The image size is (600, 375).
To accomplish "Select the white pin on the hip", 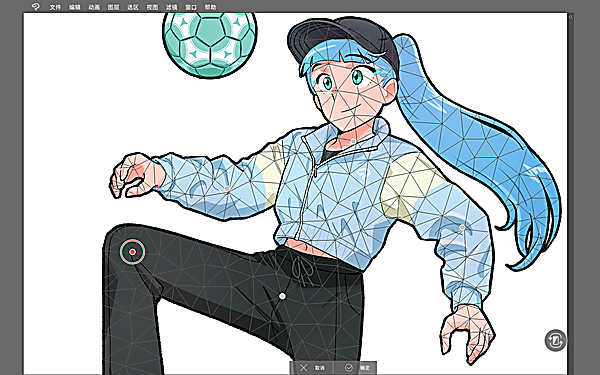I will tap(282, 296).
